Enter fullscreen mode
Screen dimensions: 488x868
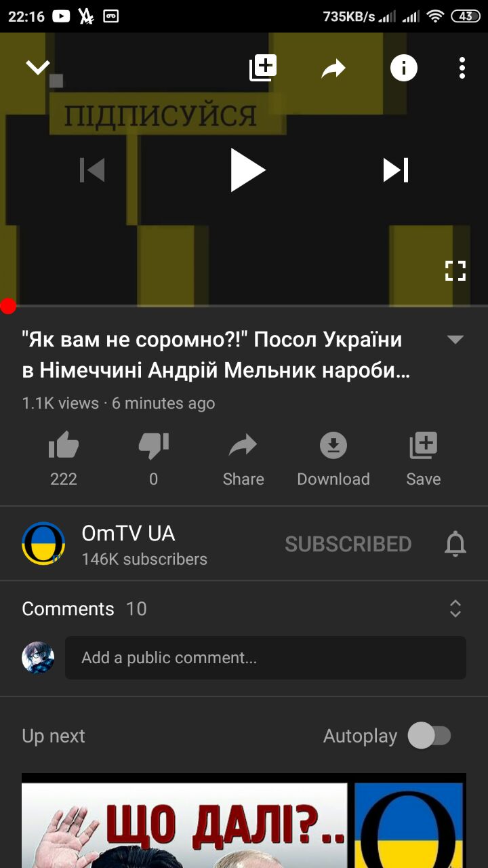coord(455,271)
